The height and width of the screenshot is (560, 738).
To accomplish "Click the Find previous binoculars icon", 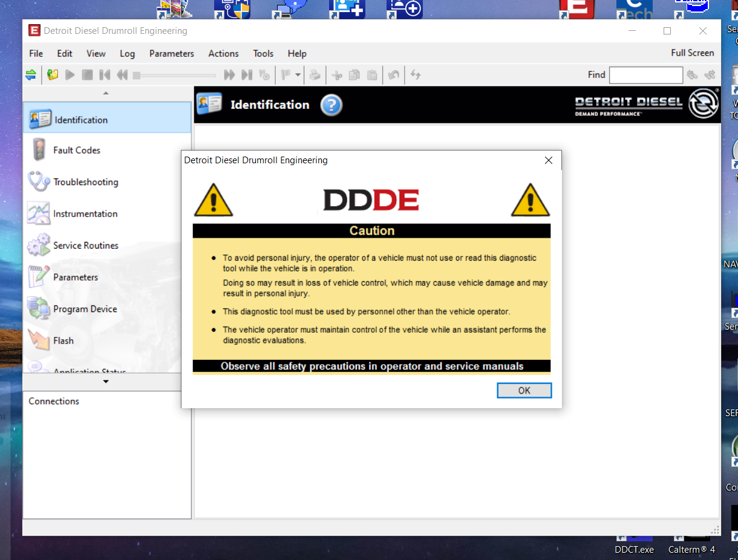I will (693, 75).
